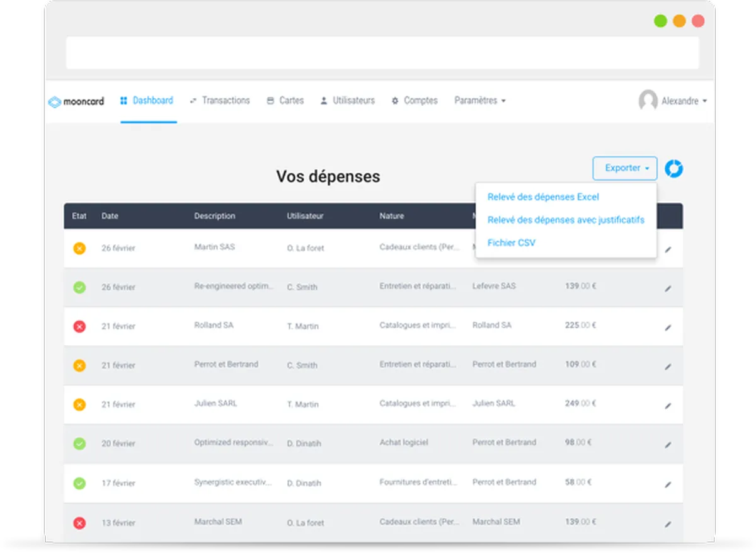Sort by the Description column header
The image size is (756, 553).
(214, 216)
